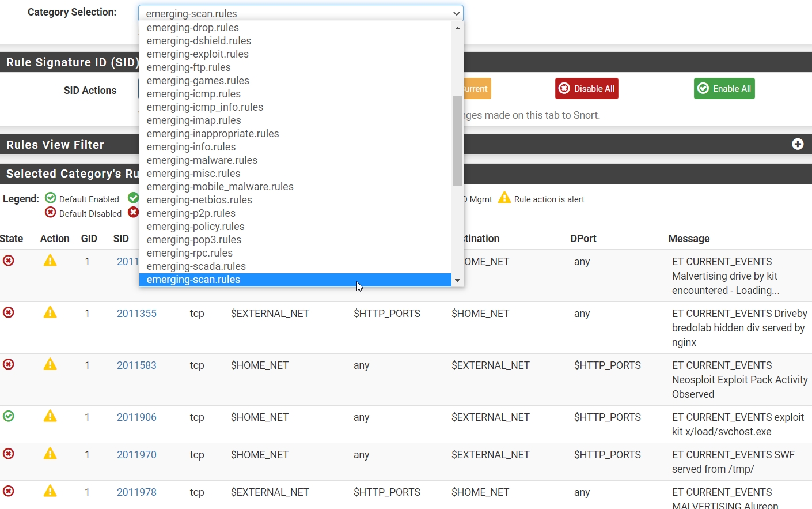Toggle disabled state icon for rule 2011978
The width and height of the screenshot is (812, 509).
9,491
